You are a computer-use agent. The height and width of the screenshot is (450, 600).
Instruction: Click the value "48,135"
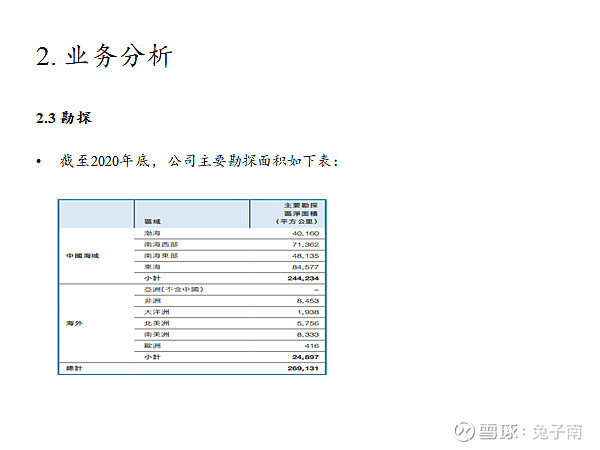tap(305, 256)
